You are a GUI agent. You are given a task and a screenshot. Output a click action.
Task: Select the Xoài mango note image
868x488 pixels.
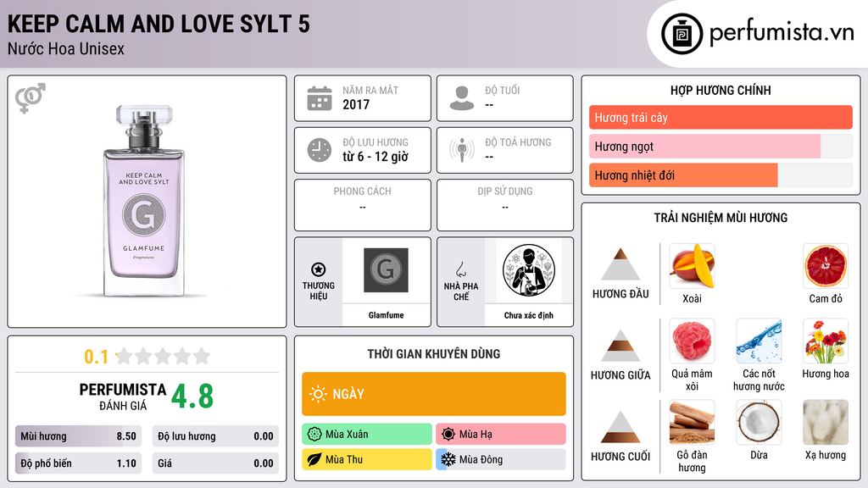[x=692, y=266]
